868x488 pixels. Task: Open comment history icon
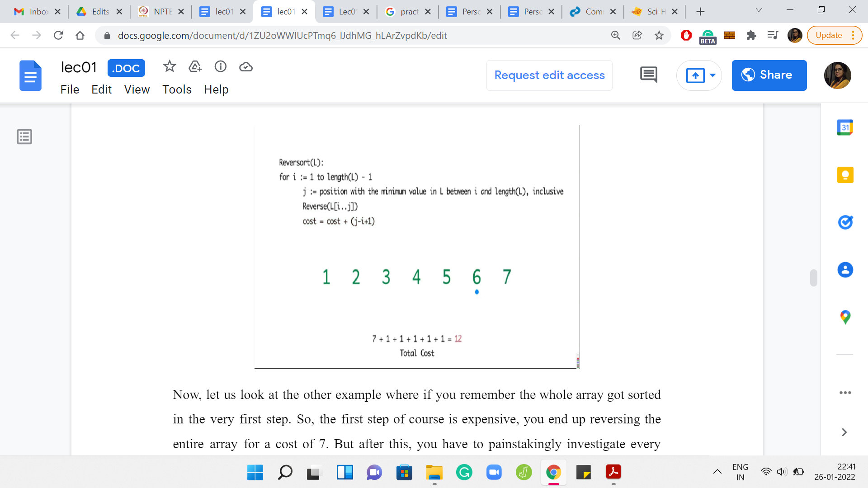tap(648, 75)
